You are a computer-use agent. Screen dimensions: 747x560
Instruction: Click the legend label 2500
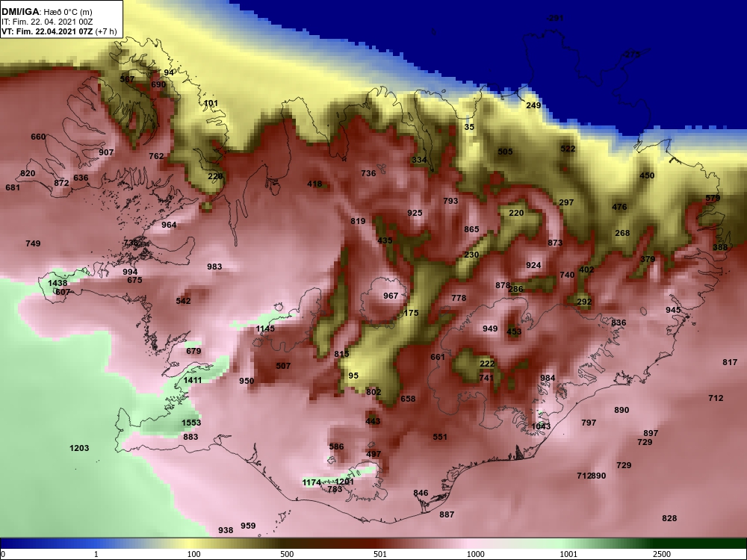662,554
